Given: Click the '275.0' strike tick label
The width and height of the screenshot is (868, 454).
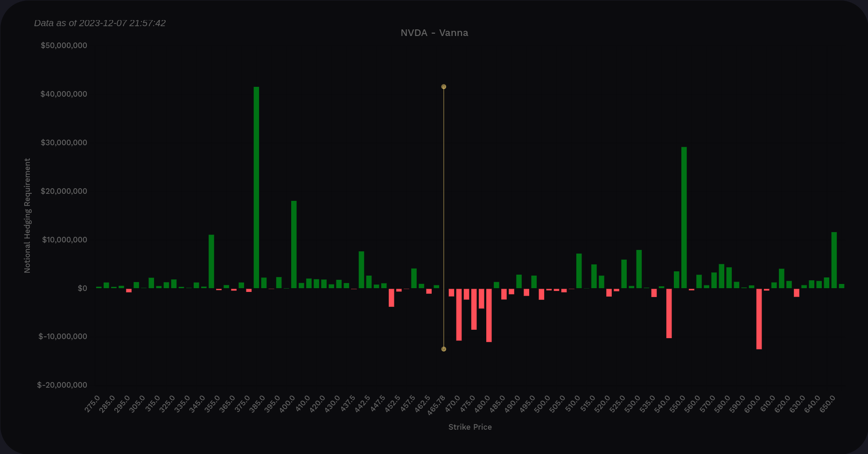Looking at the screenshot, I should (x=92, y=404).
